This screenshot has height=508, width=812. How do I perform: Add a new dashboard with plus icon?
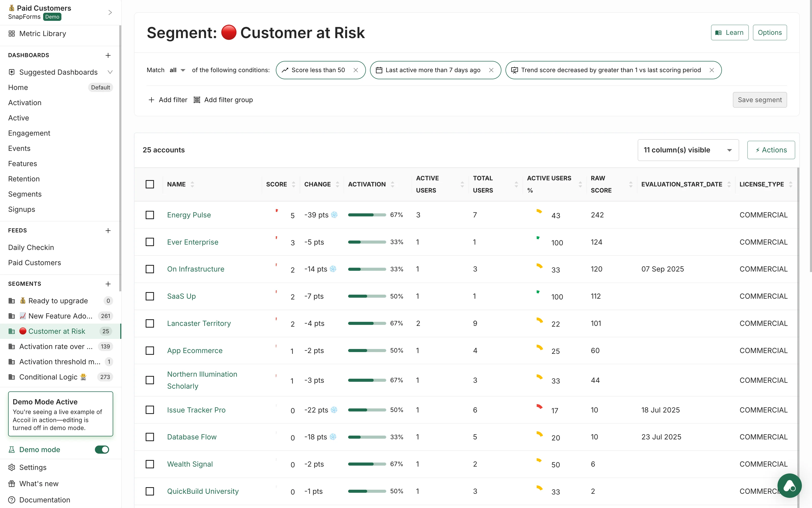click(108, 55)
